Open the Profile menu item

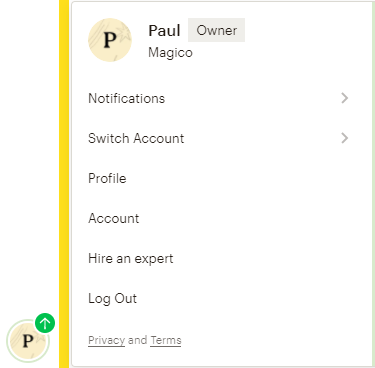(x=218, y=178)
